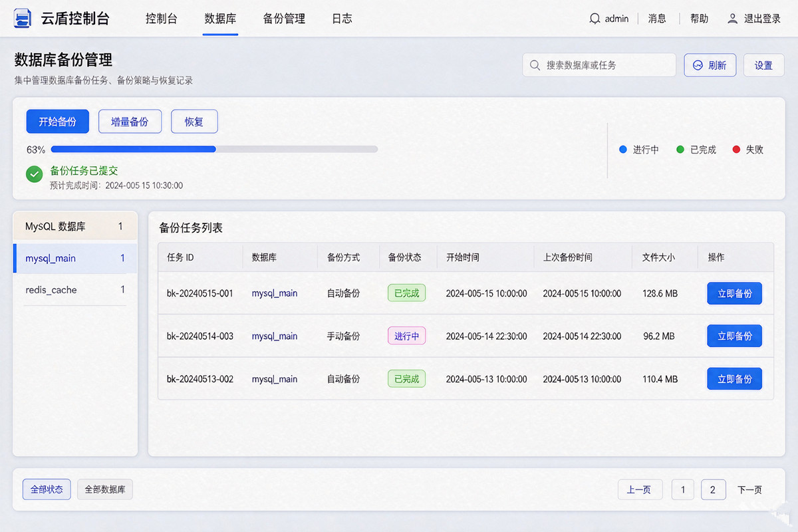Click the 备份方式 column header

coord(343,257)
